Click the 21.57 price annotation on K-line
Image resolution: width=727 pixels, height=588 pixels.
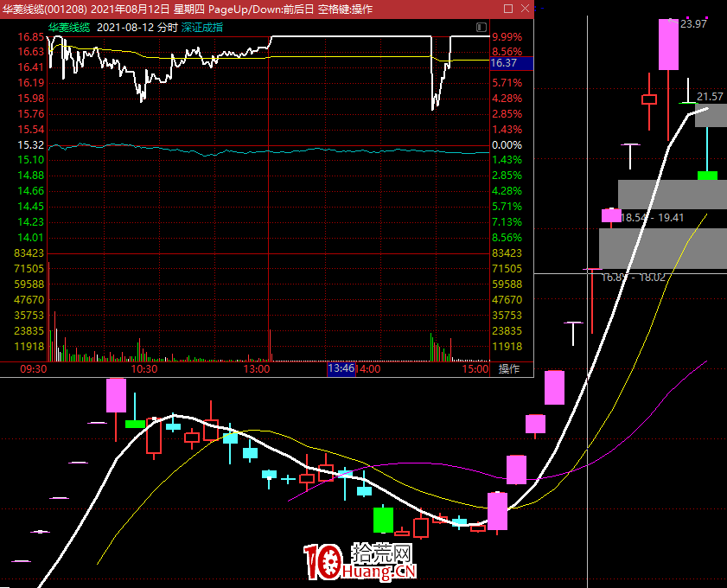[710, 97]
